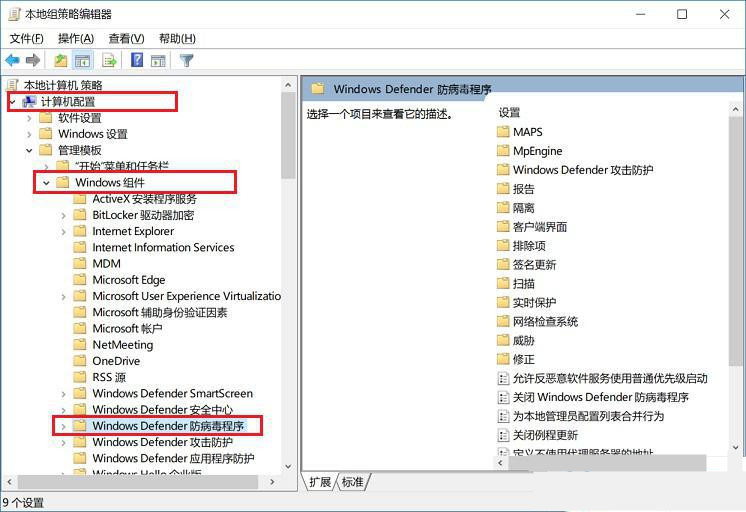Open the 帮助(H) menu
The image size is (746, 512).
point(177,39)
